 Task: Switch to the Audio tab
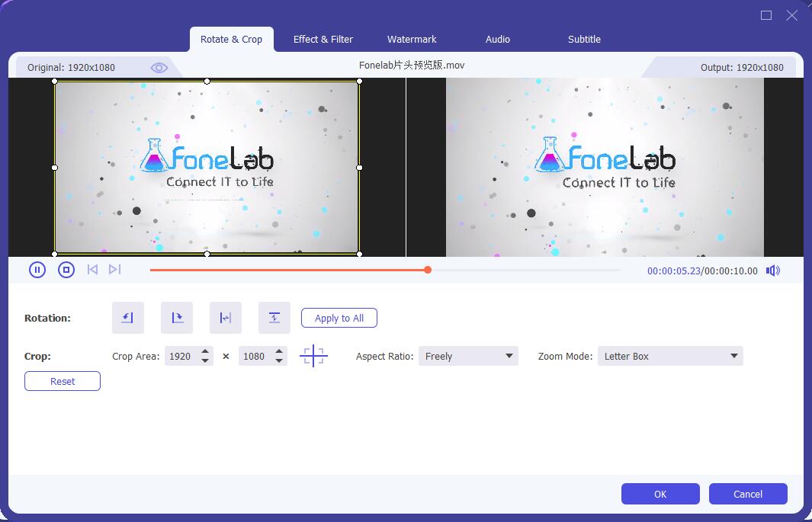click(498, 40)
